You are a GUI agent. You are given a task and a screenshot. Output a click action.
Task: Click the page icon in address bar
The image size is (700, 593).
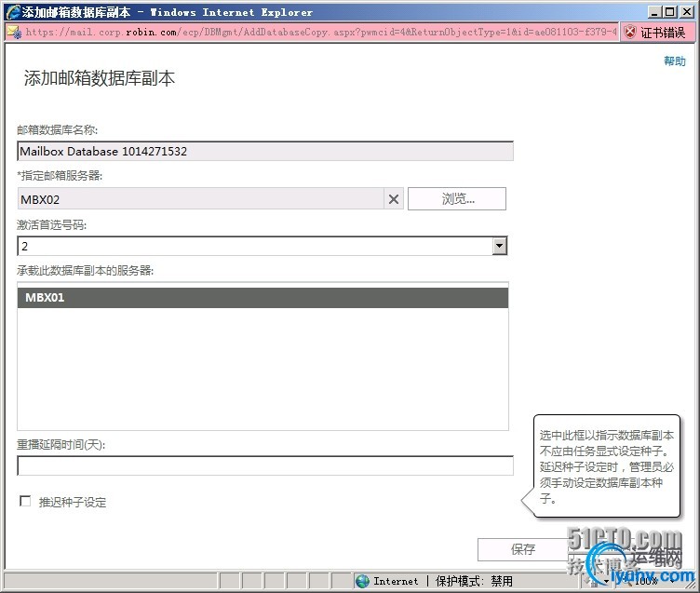click(14, 33)
